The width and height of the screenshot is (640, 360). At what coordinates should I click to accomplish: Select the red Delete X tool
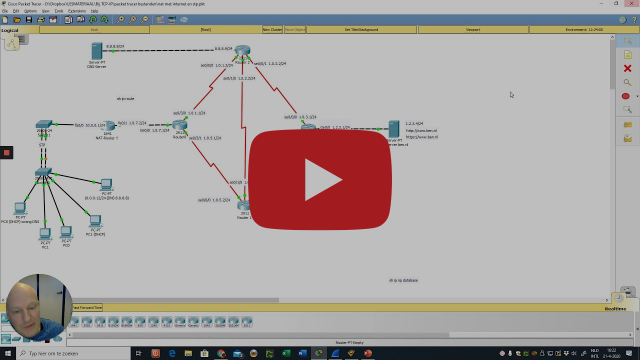tap(627, 69)
